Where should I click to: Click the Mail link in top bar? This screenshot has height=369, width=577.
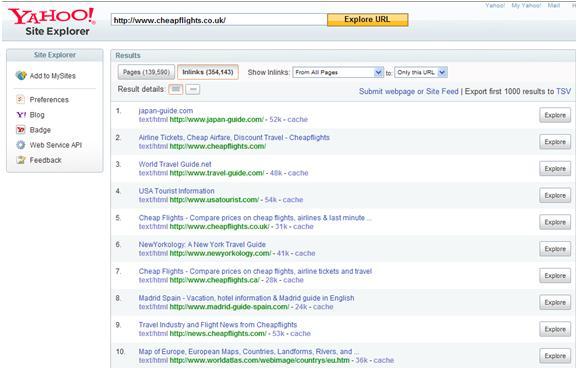(x=554, y=6)
